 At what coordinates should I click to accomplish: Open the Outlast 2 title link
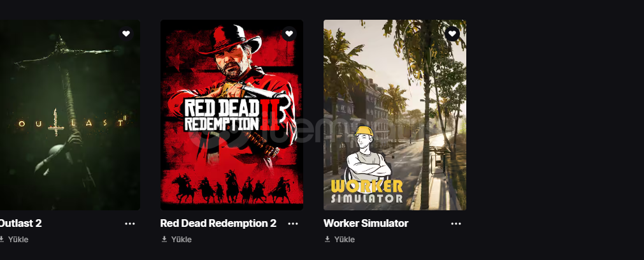(20, 224)
